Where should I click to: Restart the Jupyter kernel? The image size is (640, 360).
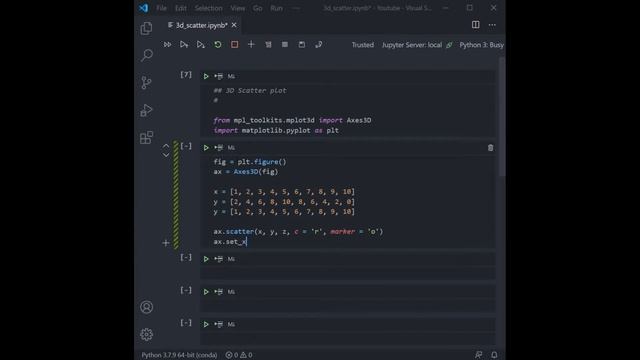[218, 44]
